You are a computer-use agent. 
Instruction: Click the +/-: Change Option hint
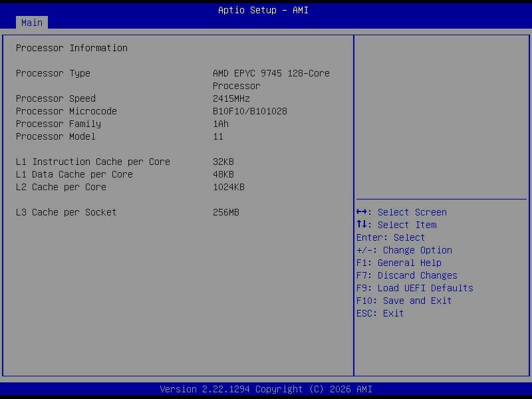(x=404, y=250)
